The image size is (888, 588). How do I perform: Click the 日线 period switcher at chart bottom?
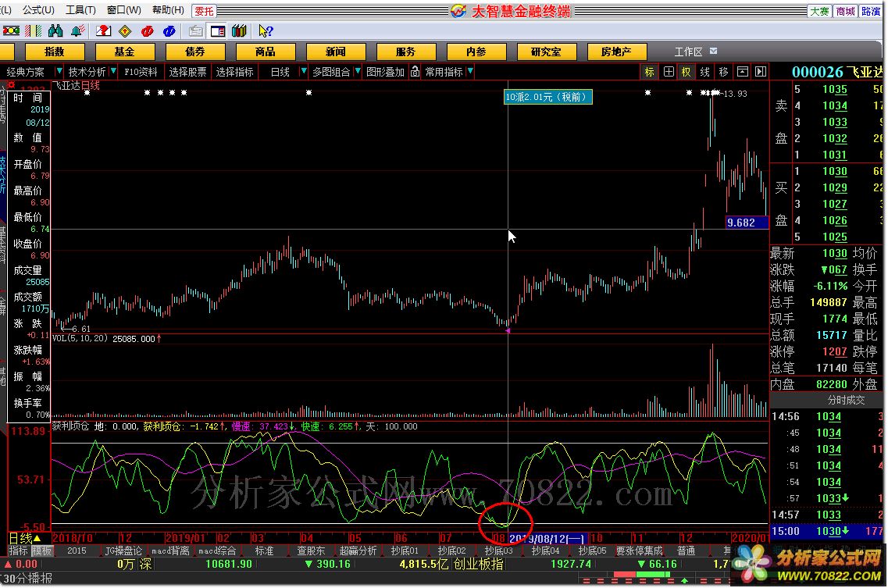[25, 538]
